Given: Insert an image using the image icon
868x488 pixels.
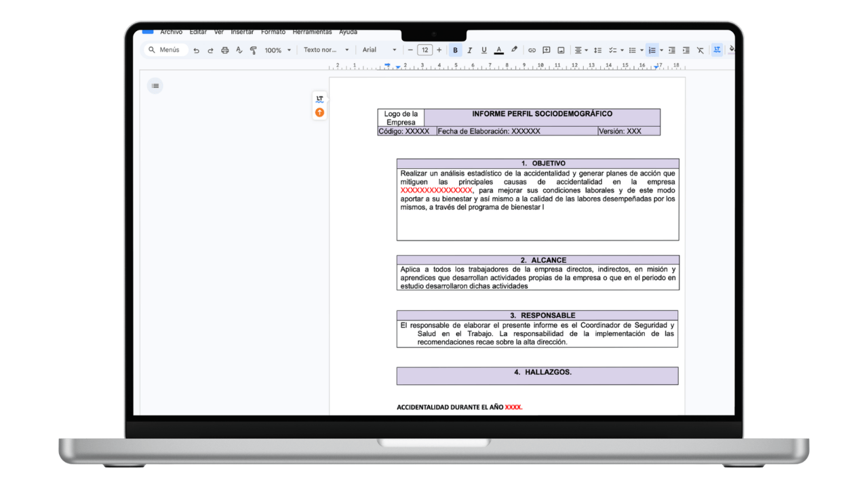Looking at the screenshot, I should (561, 49).
